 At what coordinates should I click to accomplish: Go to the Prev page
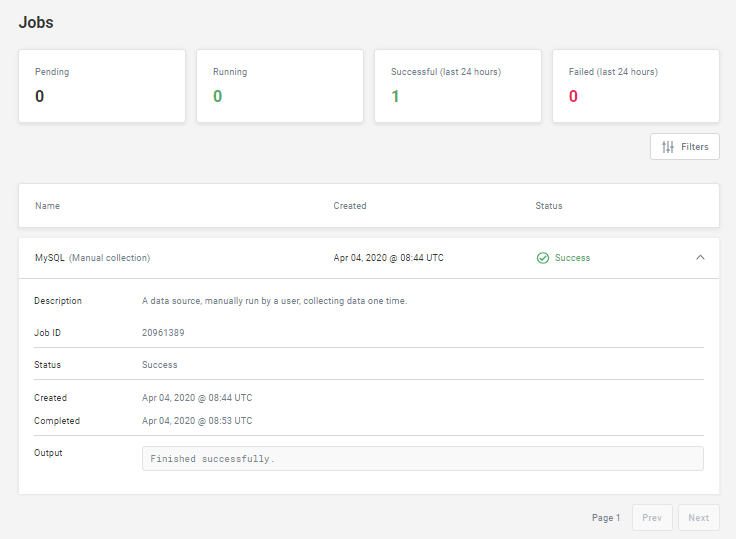pyautogui.click(x=652, y=518)
